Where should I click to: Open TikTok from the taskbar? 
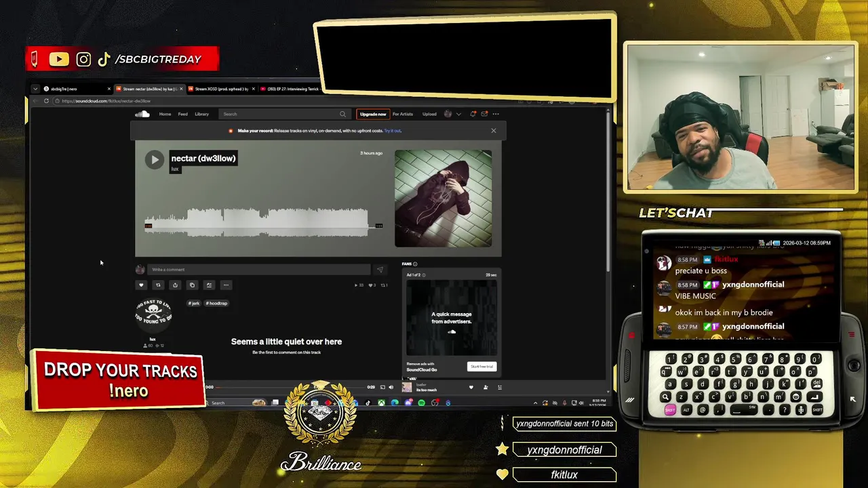(x=368, y=403)
